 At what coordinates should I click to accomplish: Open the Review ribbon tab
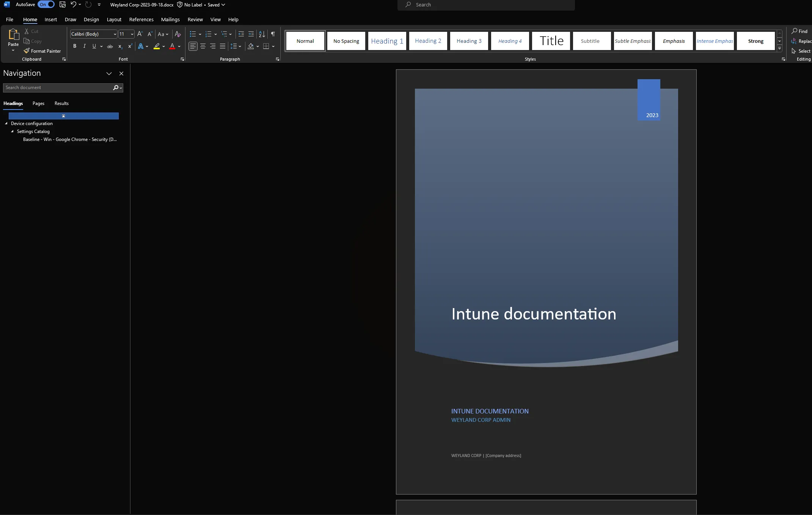coord(195,19)
